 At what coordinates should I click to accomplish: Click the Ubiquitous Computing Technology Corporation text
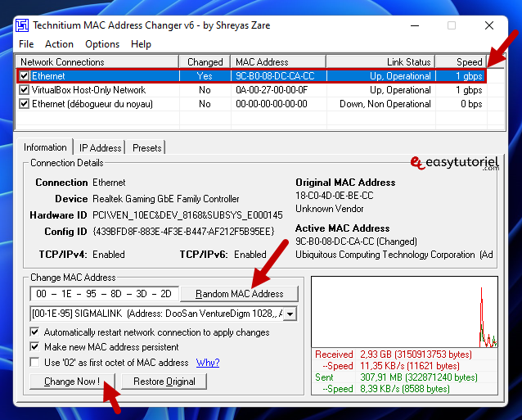[385, 255]
